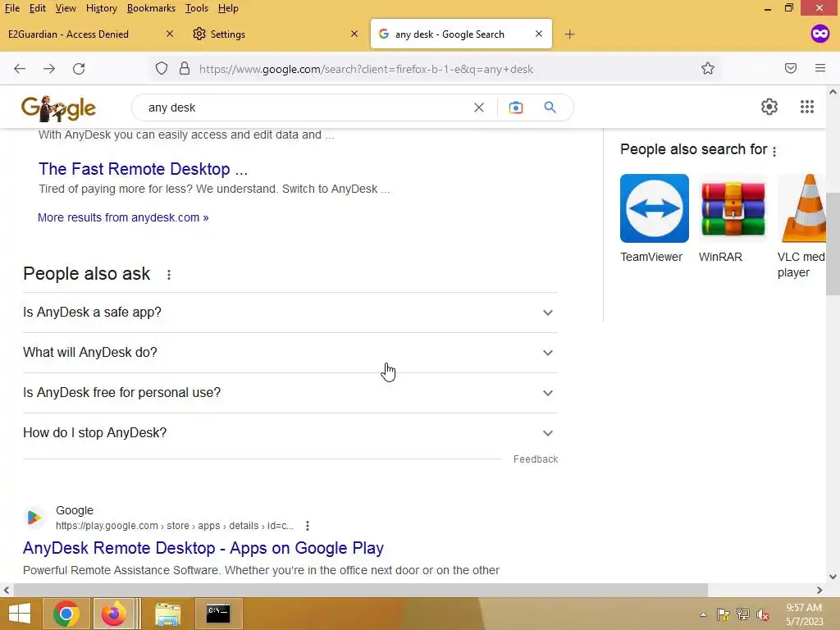Switch to Firefox on the taskbar

click(x=113, y=614)
